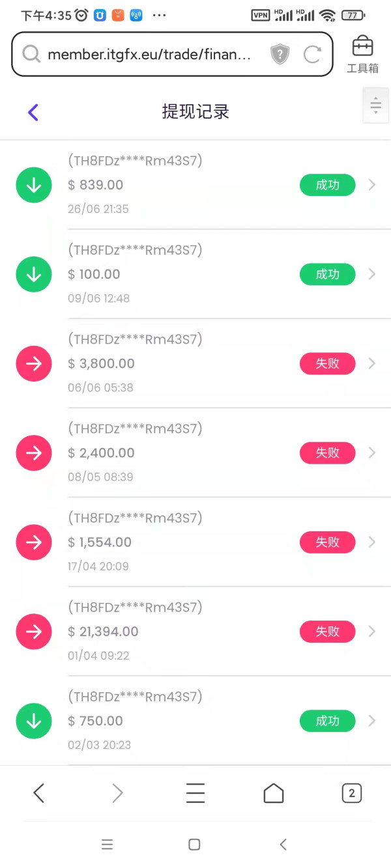Tap the browser home icon
Screen dimensions: 391x868
click(x=274, y=792)
